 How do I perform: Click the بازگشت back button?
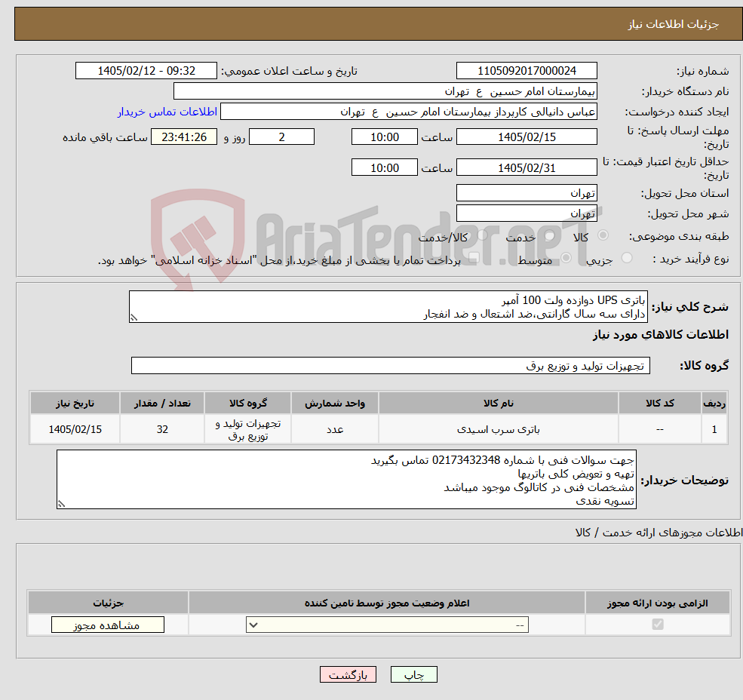(x=348, y=674)
